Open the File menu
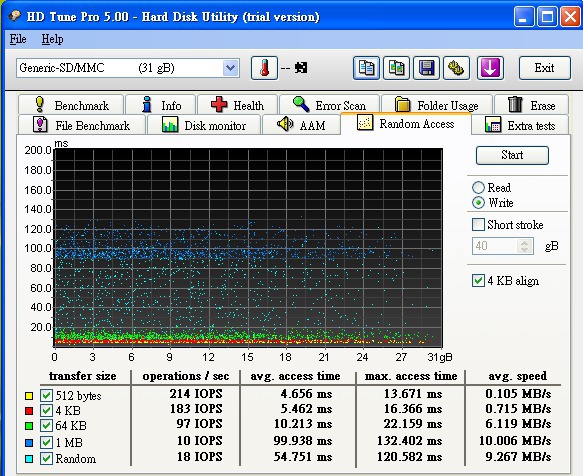 coord(18,39)
